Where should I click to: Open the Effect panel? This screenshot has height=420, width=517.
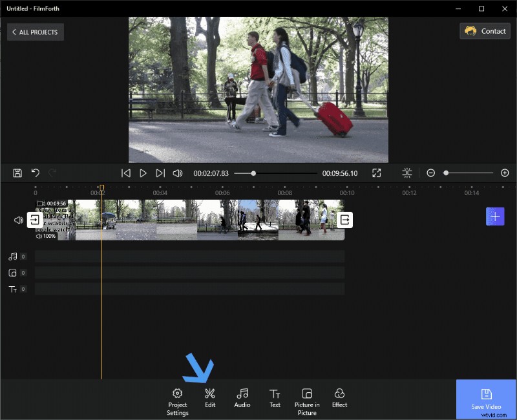point(339,395)
